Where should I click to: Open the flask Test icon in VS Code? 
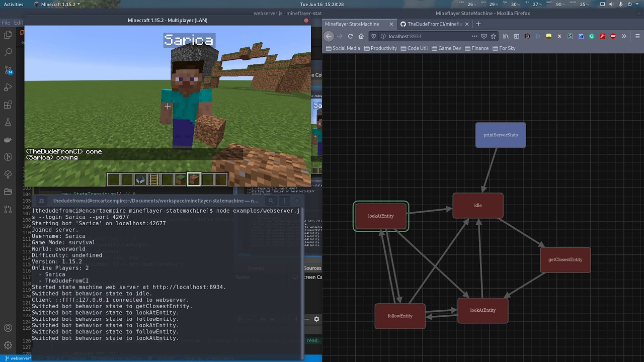coord(8,122)
